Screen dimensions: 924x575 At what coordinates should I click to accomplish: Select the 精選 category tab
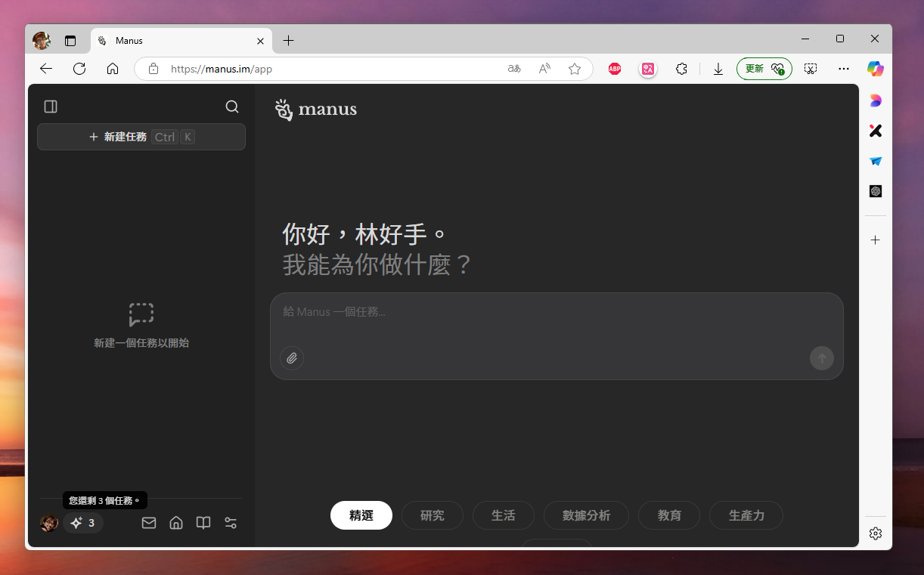[x=361, y=515]
